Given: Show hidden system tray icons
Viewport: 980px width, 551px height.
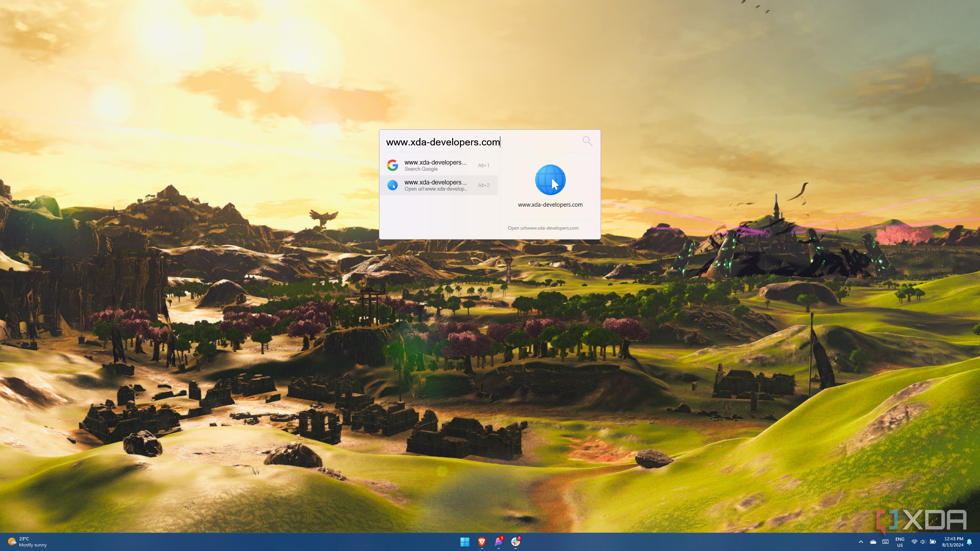Looking at the screenshot, I should (x=861, y=542).
